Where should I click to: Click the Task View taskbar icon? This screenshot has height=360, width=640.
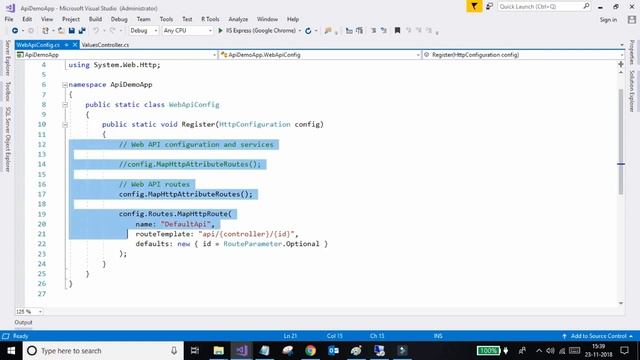pyautogui.click(x=195, y=351)
